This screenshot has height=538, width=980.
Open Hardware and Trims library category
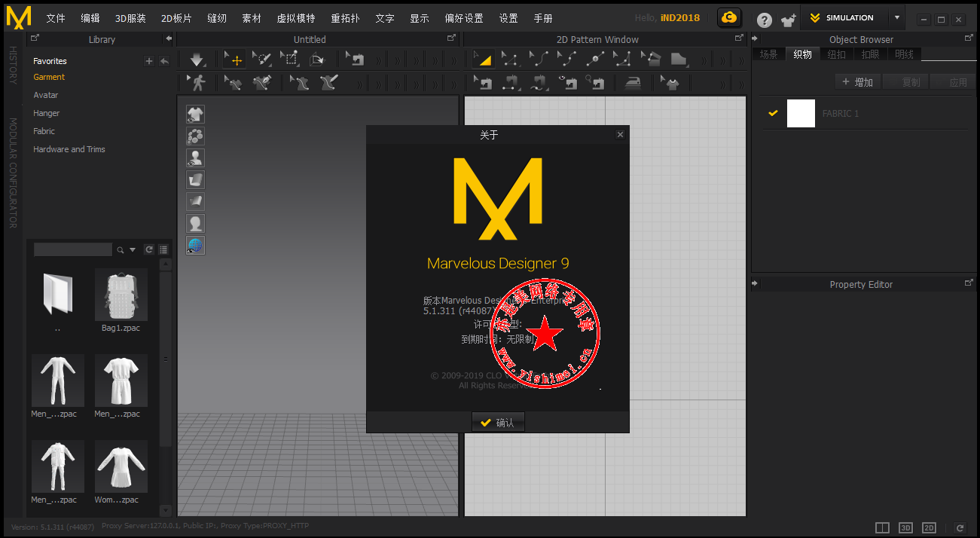(69, 149)
